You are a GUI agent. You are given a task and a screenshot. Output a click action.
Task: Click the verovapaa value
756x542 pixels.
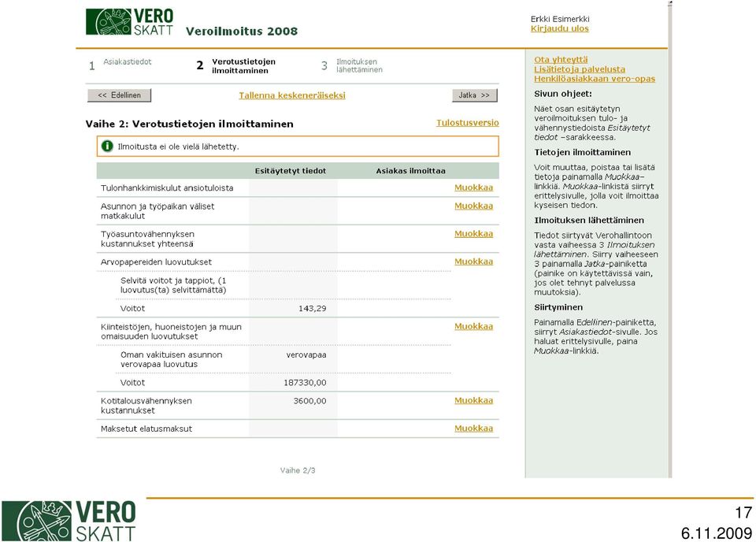pyautogui.click(x=306, y=355)
